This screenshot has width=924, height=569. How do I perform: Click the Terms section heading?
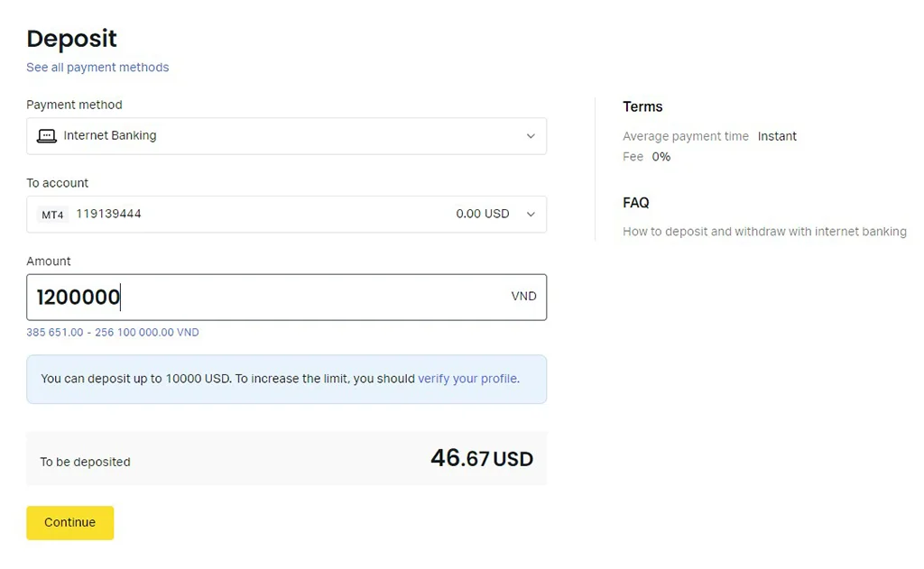pos(642,106)
